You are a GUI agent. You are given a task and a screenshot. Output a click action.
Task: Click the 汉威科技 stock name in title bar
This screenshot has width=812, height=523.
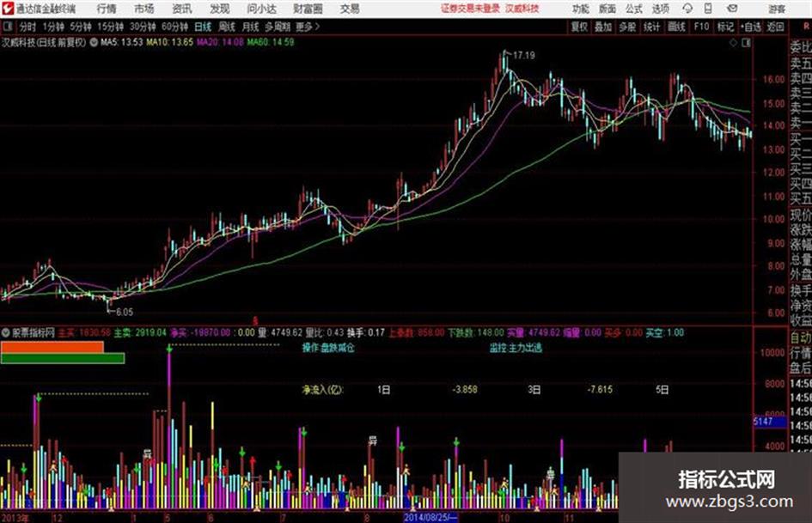click(x=522, y=9)
